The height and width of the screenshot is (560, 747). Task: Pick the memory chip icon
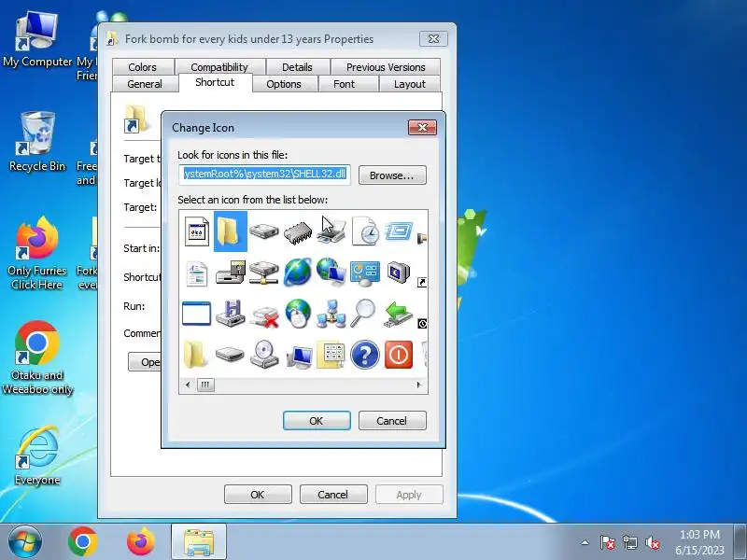298,232
